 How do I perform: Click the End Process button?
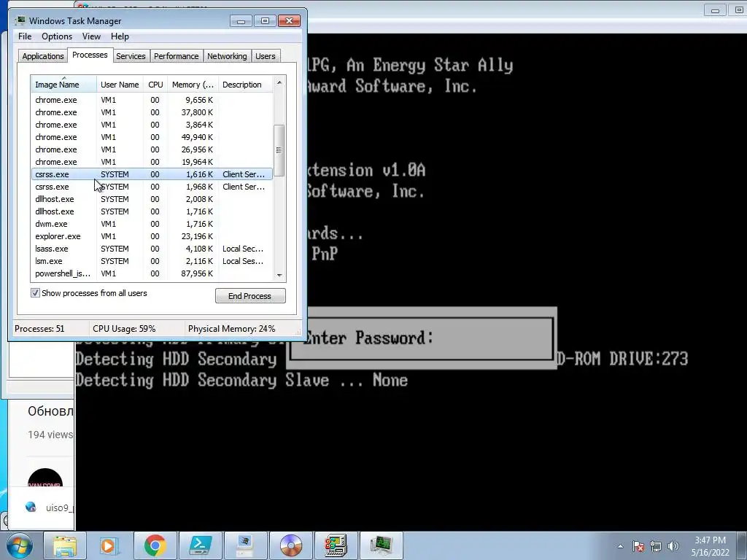tap(250, 296)
